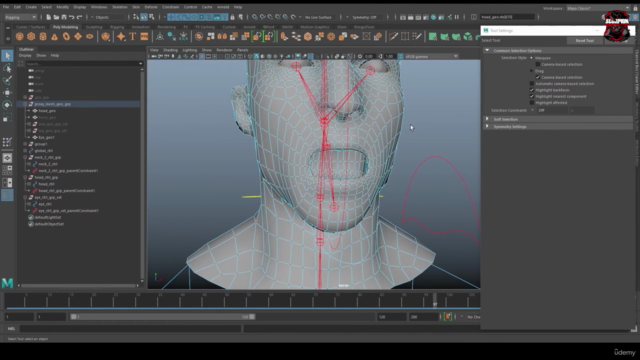
Task: Click the MEL command line input
Action: coord(130,329)
